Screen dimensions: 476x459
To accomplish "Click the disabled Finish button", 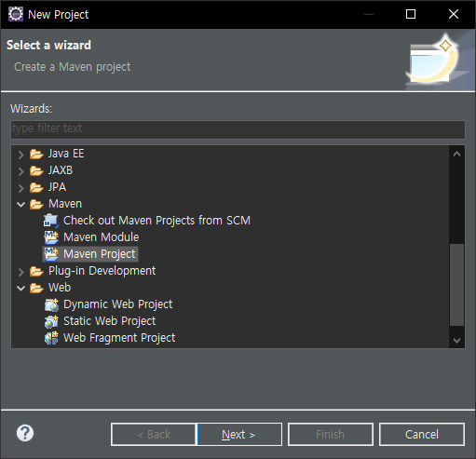I will coord(331,434).
